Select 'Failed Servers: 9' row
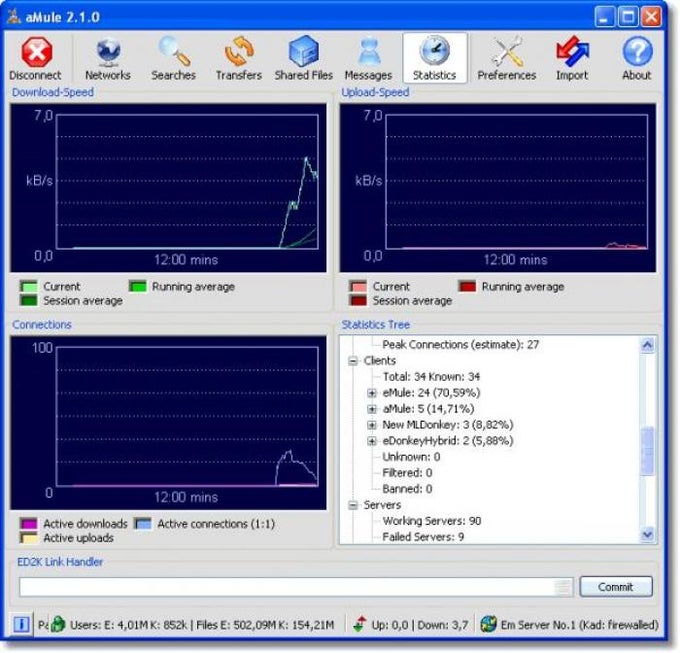 click(423, 537)
